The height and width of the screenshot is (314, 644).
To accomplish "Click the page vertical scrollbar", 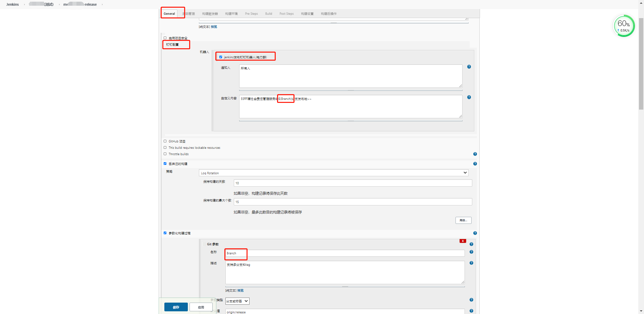I will coord(641,64).
